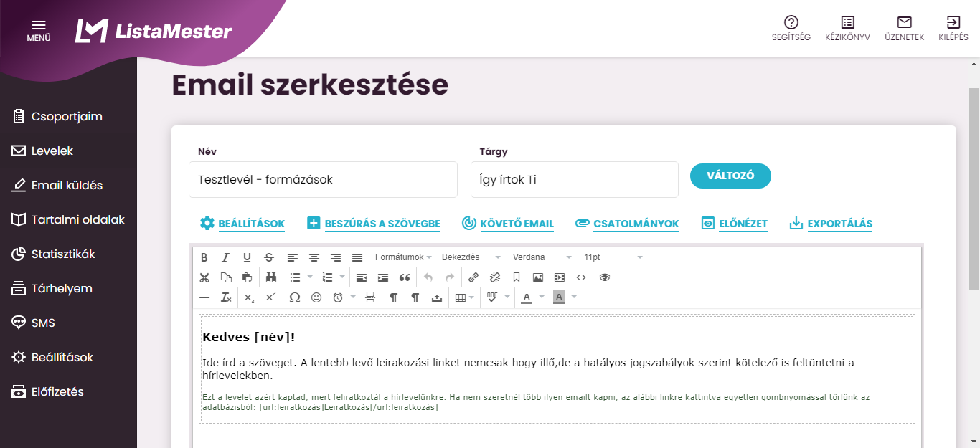
Task: Insert a special character with Omega icon
Action: [294, 297]
